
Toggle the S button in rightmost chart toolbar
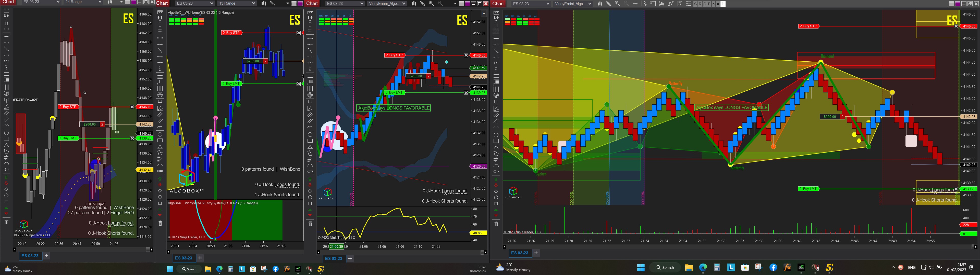point(695,4)
